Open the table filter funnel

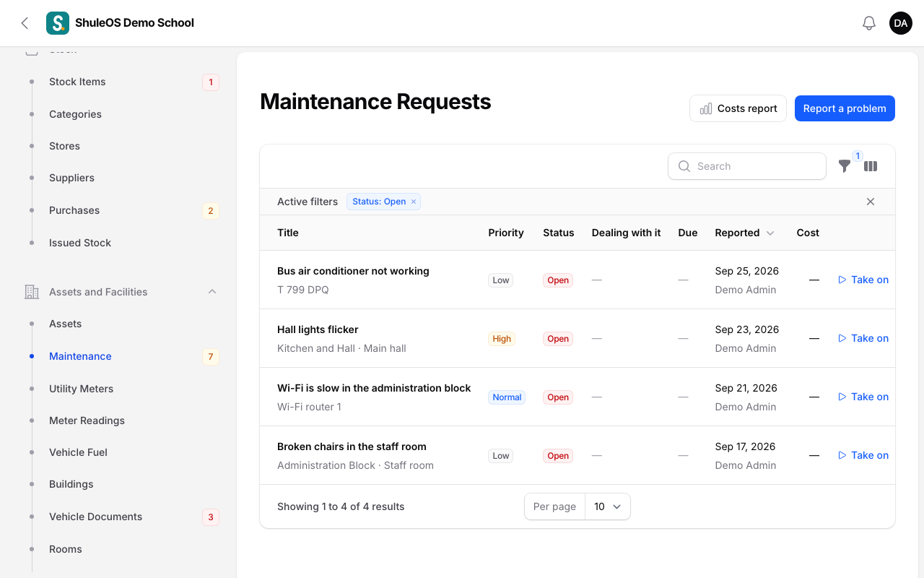(845, 166)
